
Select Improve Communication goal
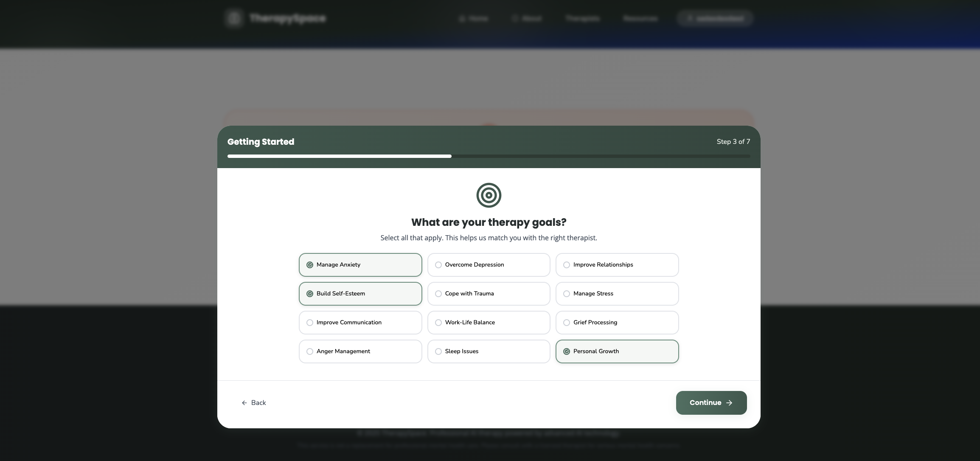360,323
